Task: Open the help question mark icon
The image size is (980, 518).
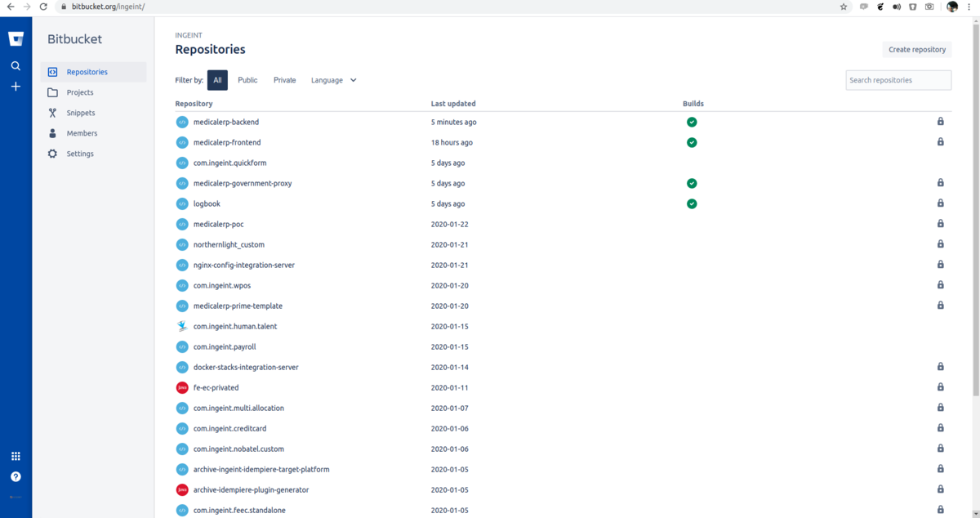Action: coord(16,476)
